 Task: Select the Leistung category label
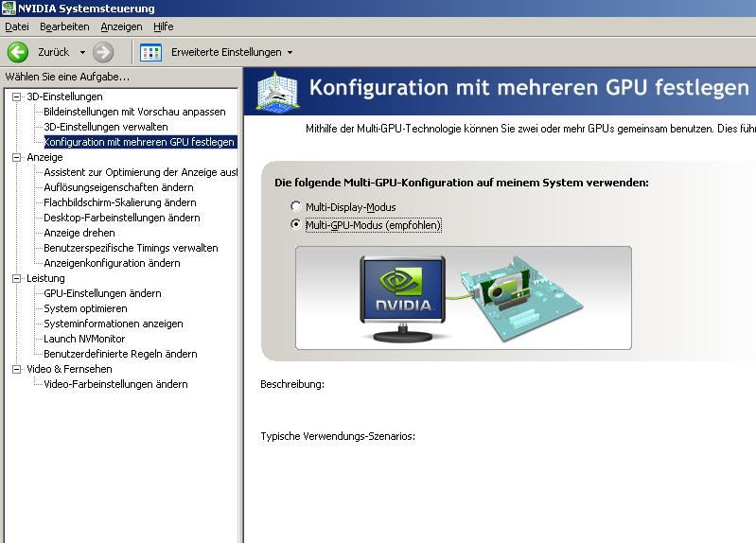coord(45,278)
